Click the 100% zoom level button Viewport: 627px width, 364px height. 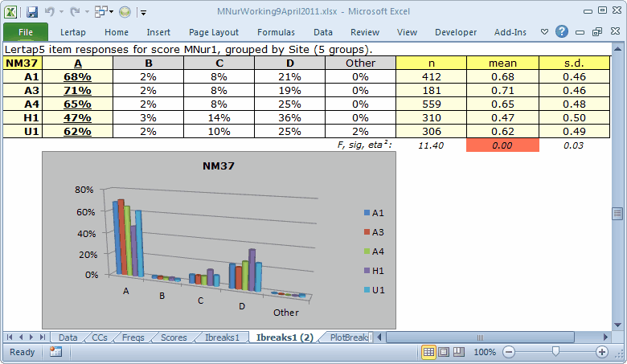484,352
